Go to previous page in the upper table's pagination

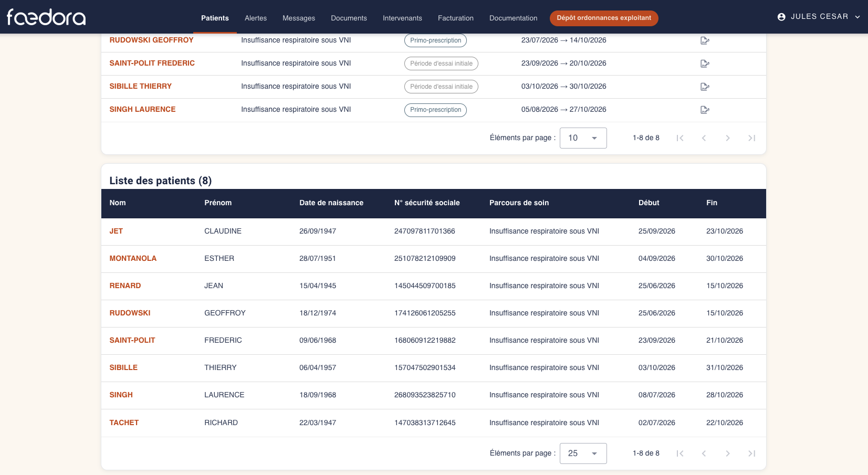pyautogui.click(x=704, y=138)
